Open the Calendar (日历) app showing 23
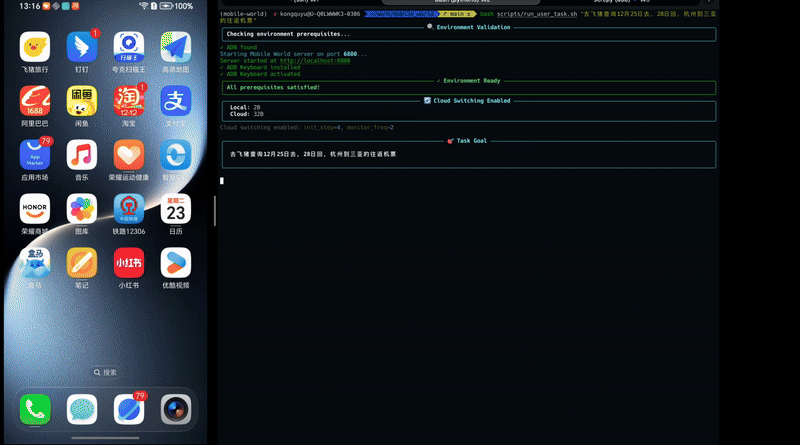800x445 pixels. tap(176, 209)
